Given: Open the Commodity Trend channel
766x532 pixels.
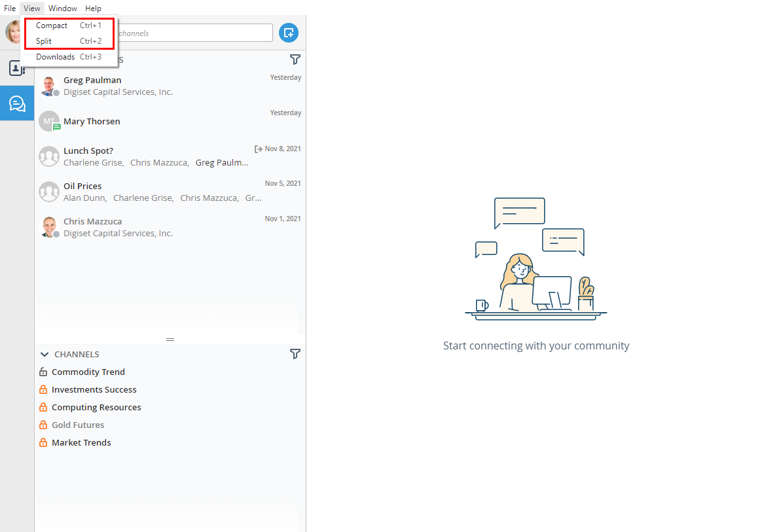Looking at the screenshot, I should (x=88, y=372).
